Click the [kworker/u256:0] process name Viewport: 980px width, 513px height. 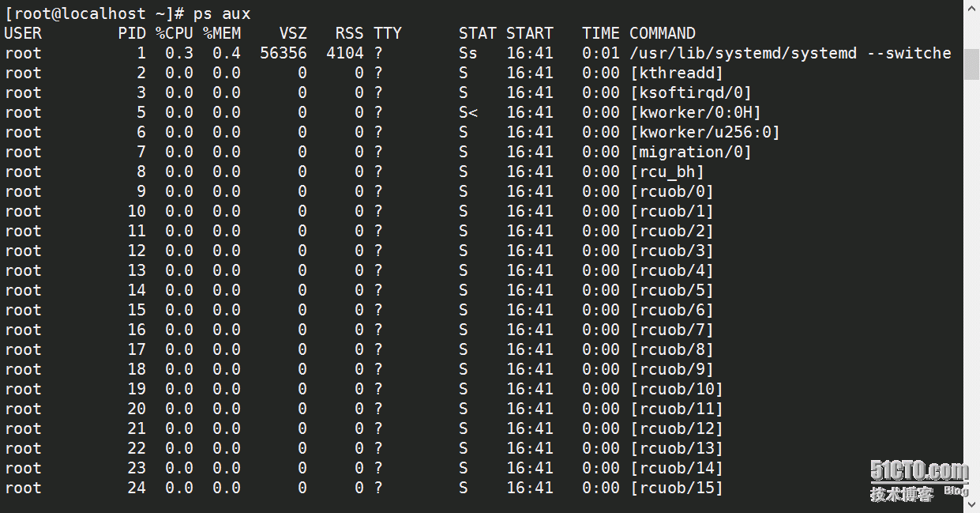point(705,132)
